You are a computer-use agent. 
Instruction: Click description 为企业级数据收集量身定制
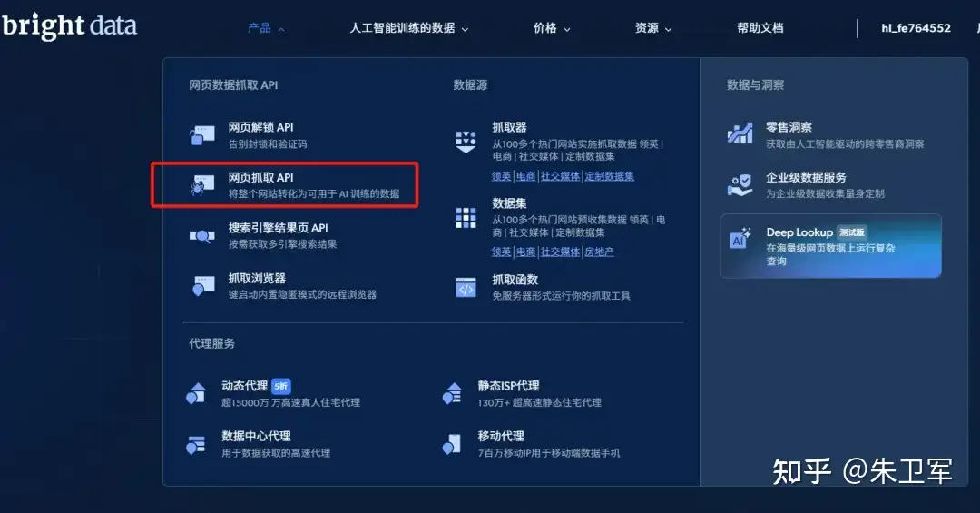(825, 194)
